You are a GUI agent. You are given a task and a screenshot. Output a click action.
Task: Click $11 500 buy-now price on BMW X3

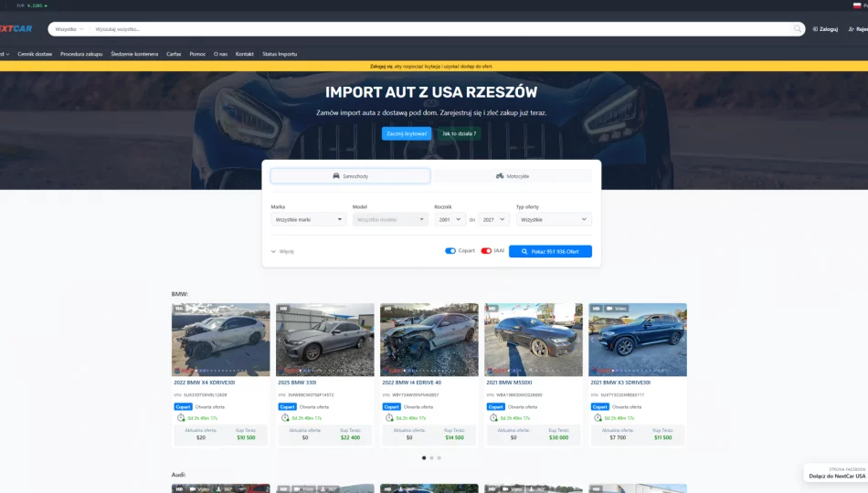[x=662, y=437]
